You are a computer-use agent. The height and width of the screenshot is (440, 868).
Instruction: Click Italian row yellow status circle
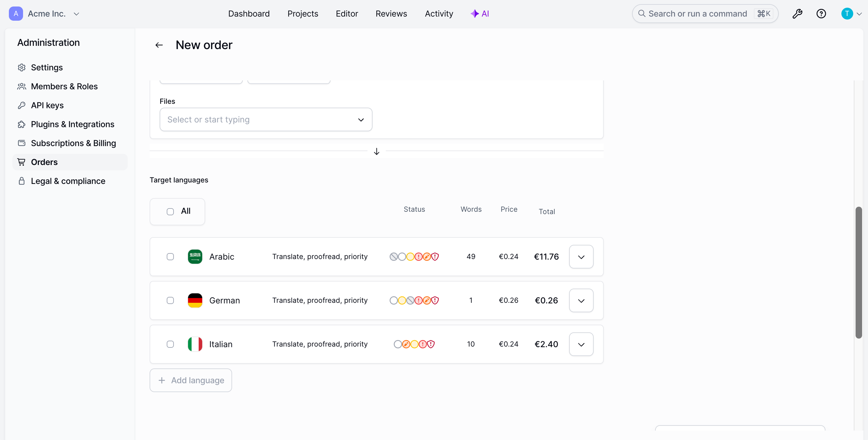coord(414,344)
